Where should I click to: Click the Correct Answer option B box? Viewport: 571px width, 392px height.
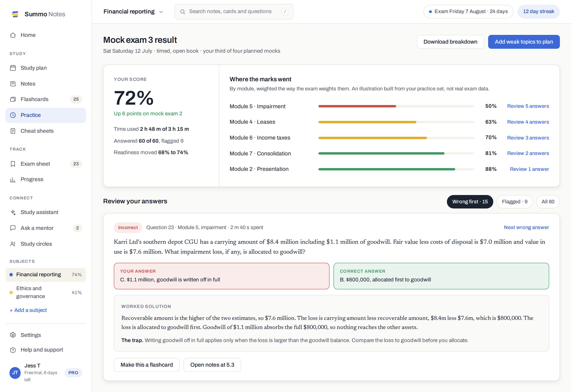click(x=441, y=276)
